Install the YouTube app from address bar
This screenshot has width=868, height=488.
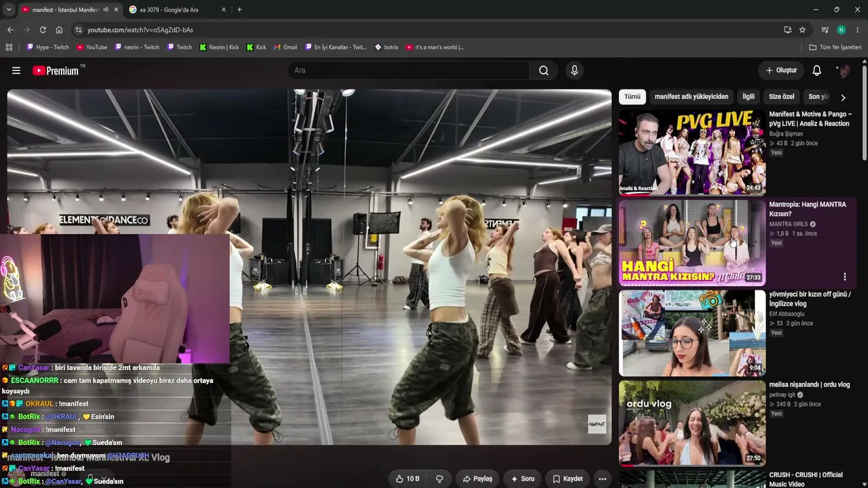(787, 30)
